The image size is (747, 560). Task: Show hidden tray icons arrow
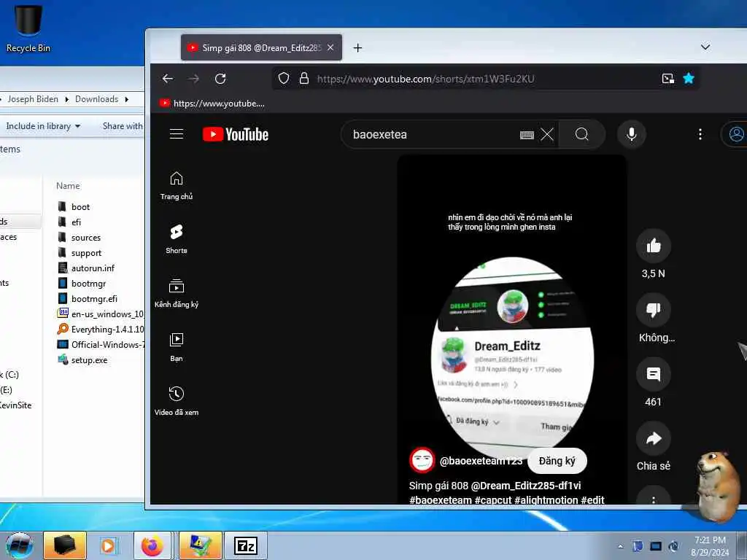coord(620,546)
